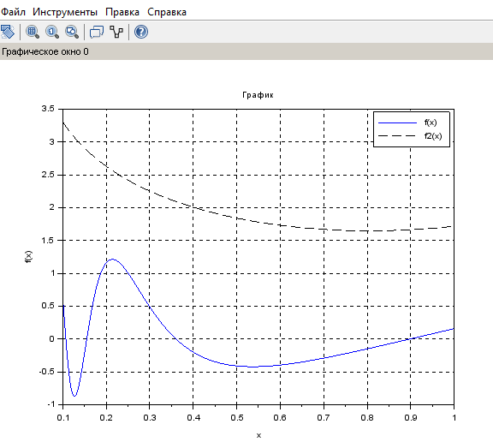Click the Original view zoom icon

click(52, 32)
